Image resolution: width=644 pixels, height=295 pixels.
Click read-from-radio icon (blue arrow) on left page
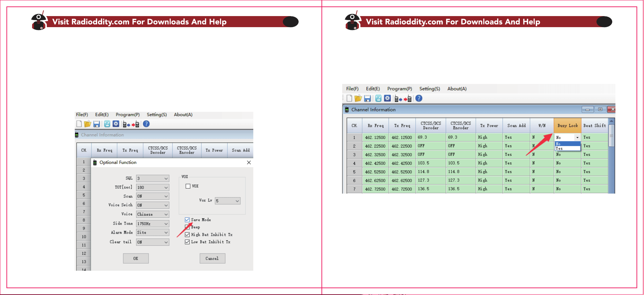point(126,124)
